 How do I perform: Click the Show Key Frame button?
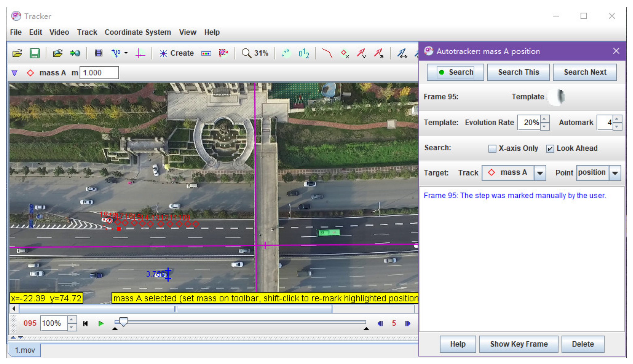coord(519,344)
